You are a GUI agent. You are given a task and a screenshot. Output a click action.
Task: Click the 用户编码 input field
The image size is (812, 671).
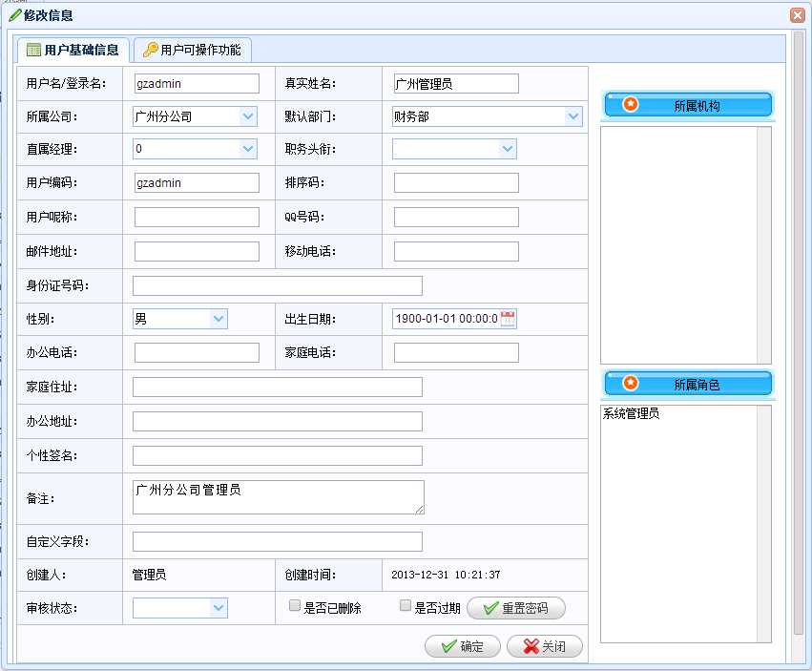pyautogui.click(x=197, y=183)
